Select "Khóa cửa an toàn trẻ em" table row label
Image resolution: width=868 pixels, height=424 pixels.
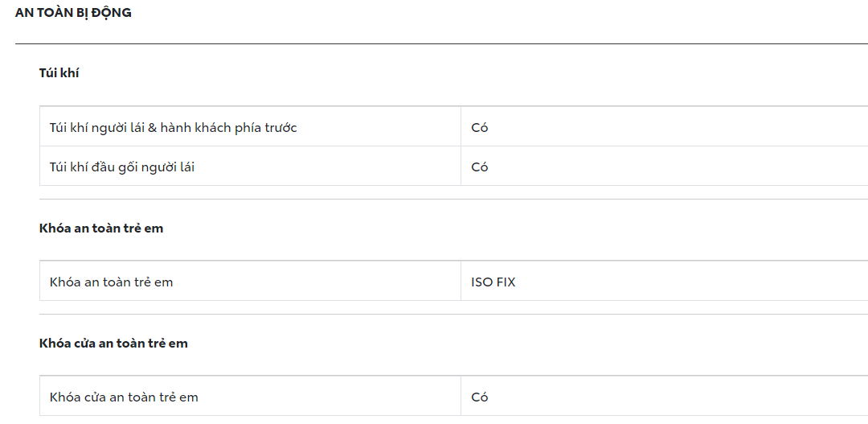[x=124, y=397]
